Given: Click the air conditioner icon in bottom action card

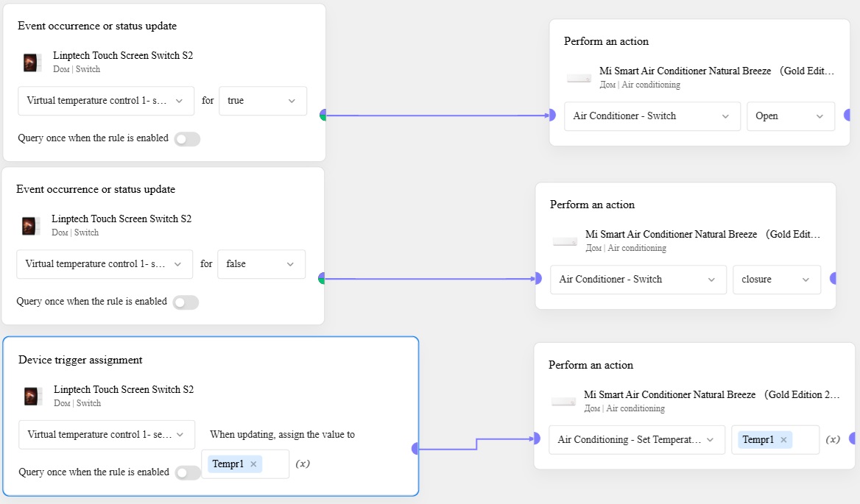Looking at the screenshot, I should [564, 402].
